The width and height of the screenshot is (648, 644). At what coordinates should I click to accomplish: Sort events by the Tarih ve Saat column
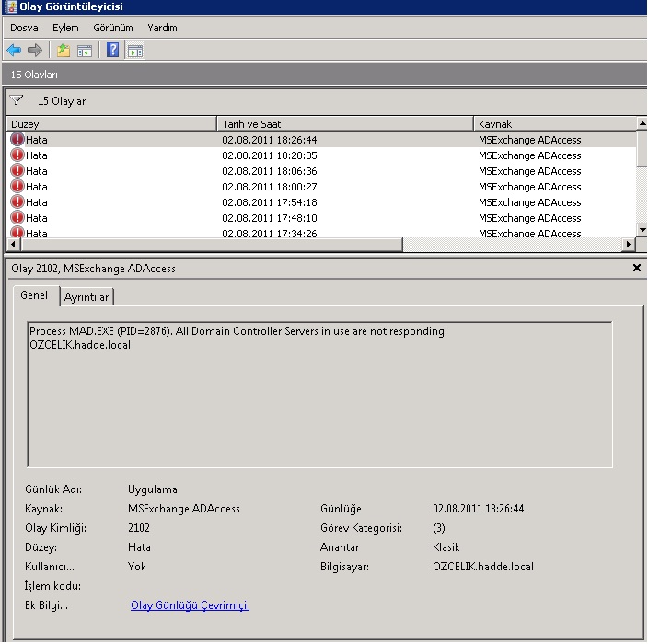pos(344,124)
